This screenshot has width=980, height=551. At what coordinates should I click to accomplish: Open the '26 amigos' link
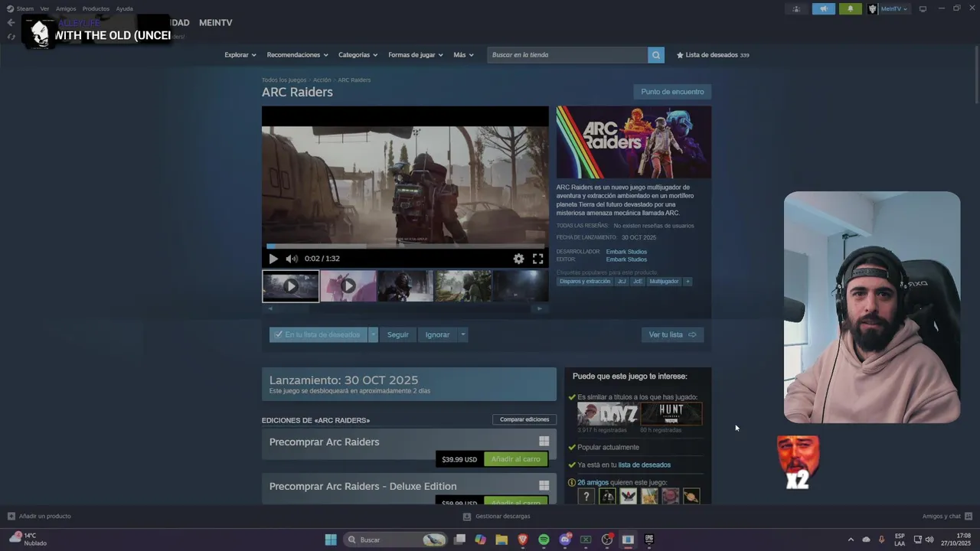pos(593,482)
